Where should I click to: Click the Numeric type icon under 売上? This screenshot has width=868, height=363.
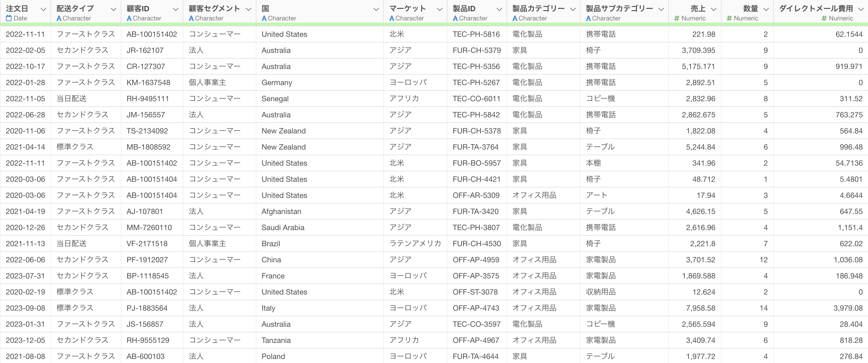pyautogui.click(x=677, y=18)
